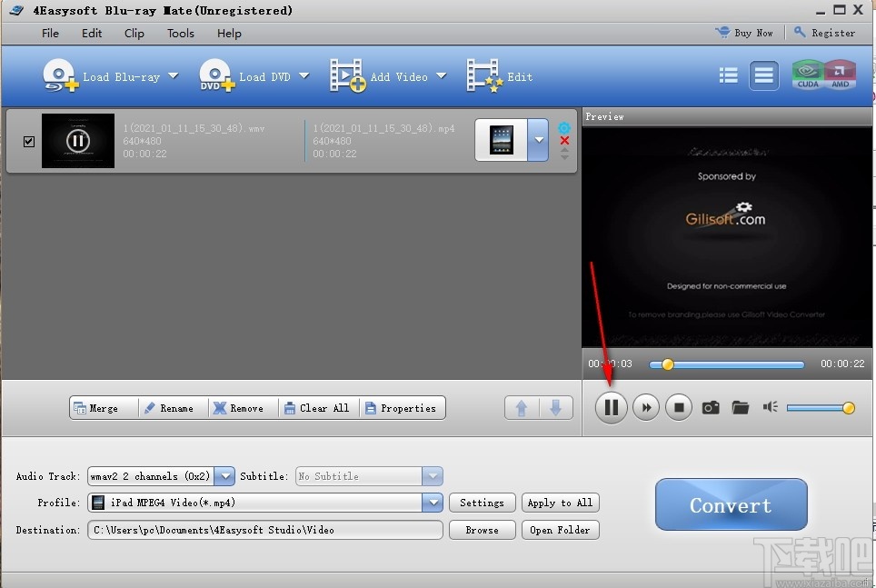Click the Convert button

coord(731,504)
